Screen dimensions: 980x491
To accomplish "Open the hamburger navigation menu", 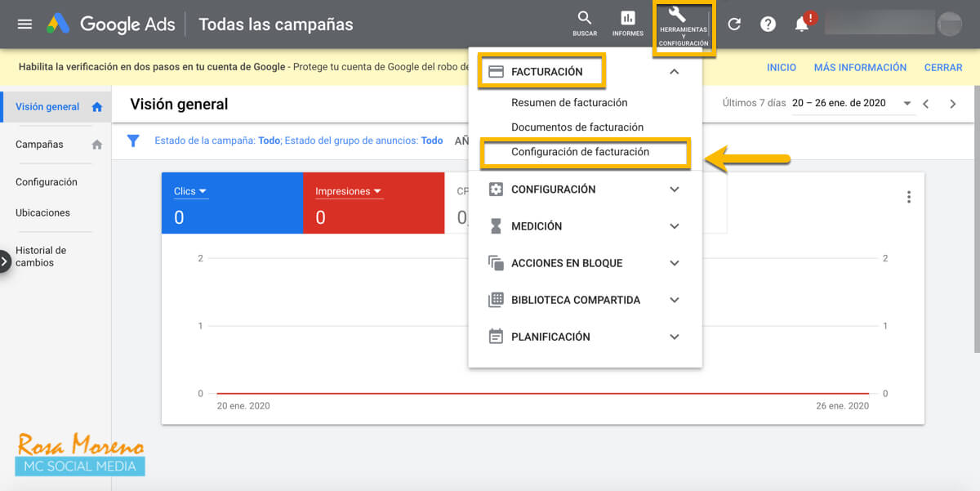I will click(x=24, y=24).
